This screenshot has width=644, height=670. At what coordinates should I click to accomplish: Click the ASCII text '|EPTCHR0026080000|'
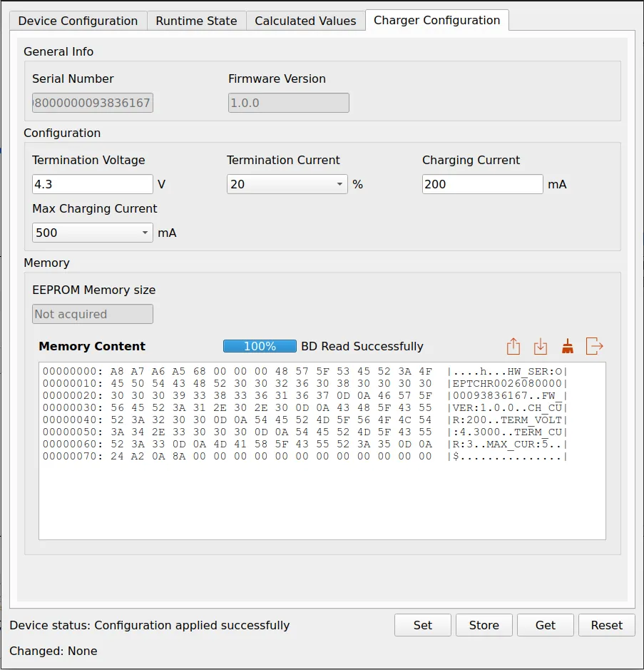click(x=507, y=383)
